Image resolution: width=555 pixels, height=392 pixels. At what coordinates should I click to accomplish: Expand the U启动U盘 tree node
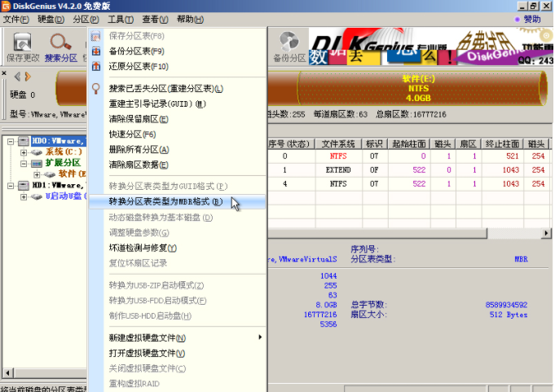(x=24, y=196)
